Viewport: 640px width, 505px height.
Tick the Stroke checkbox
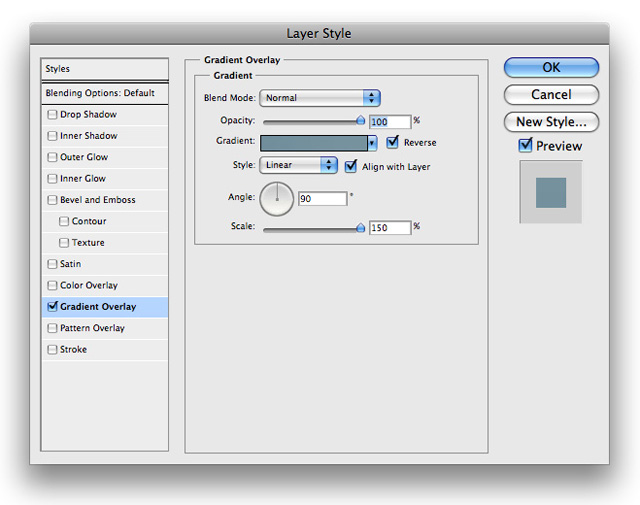pyautogui.click(x=52, y=349)
